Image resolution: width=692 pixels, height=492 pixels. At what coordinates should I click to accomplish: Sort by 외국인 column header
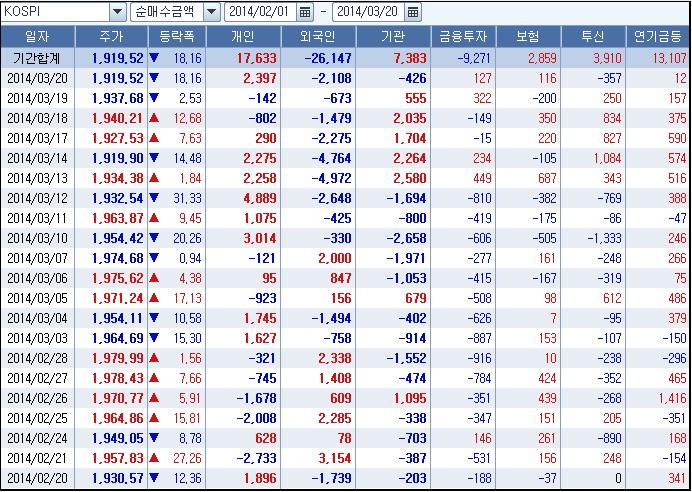click(318, 37)
